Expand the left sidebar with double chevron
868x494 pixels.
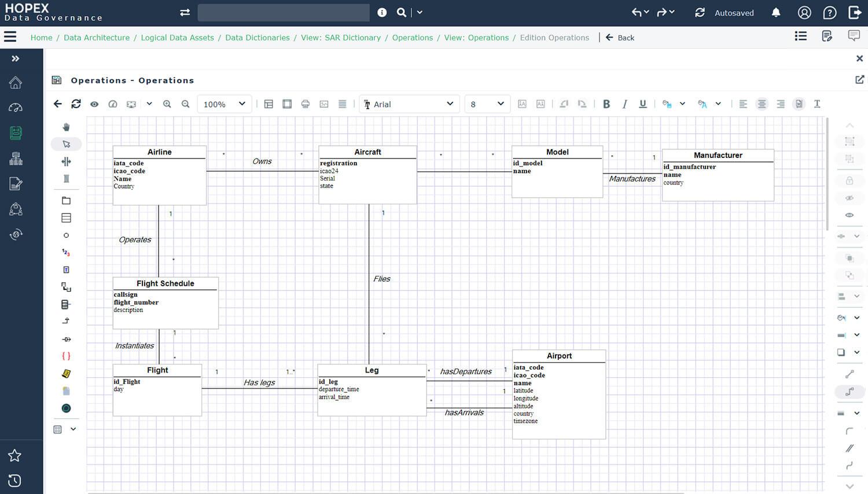16,58
